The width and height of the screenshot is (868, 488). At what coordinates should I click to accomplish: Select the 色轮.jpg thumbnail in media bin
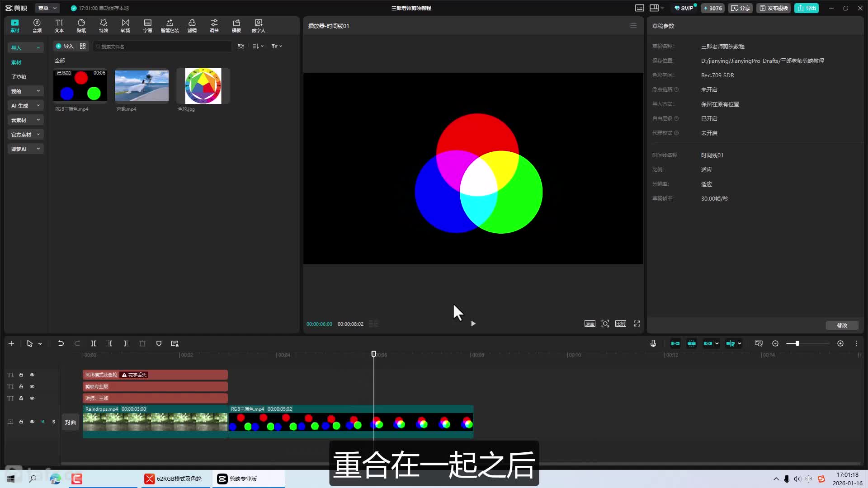coord(203,86)
